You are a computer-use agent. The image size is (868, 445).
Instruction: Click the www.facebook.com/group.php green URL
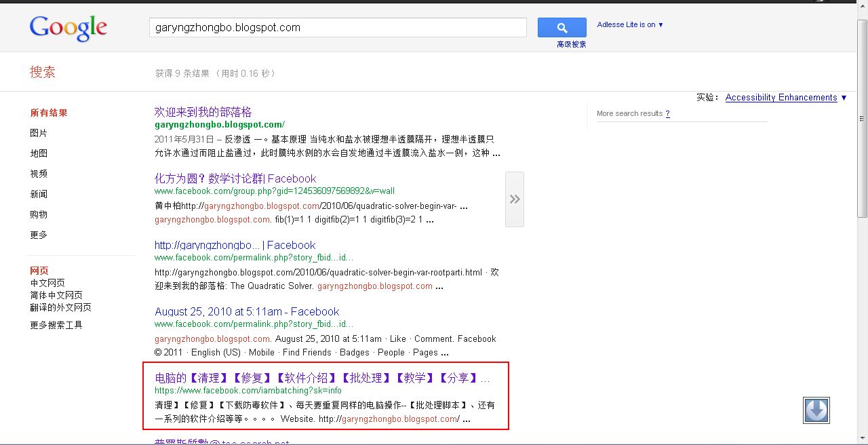pyautogui.click(x=275, y=191)
